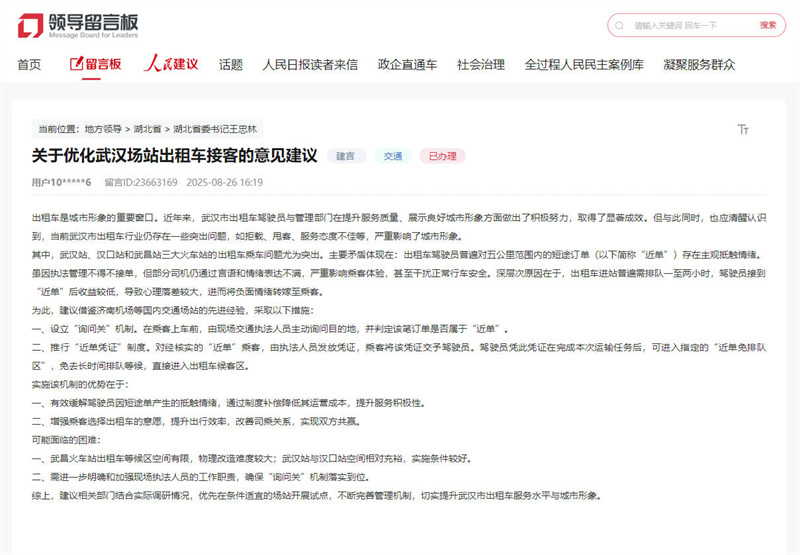Open 全过程人民民主案例库 nav item
Viewport: 800px width, 555px height.
point(584,65)
